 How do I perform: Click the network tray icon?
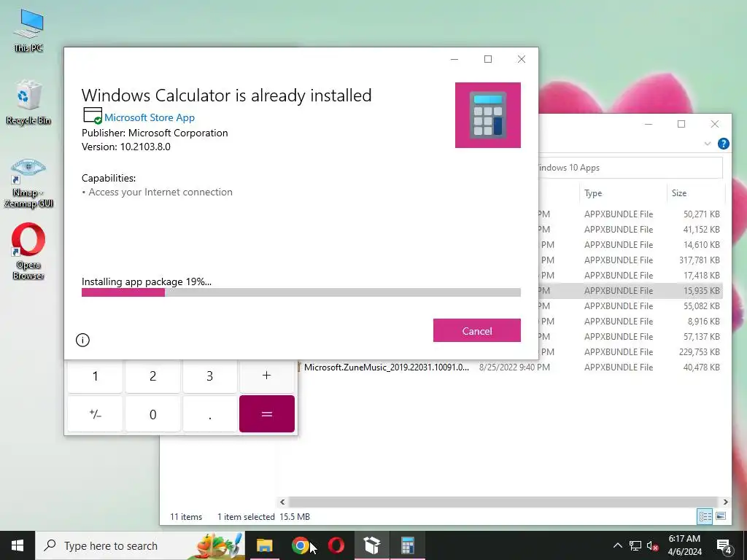click(x=635, y=545)
